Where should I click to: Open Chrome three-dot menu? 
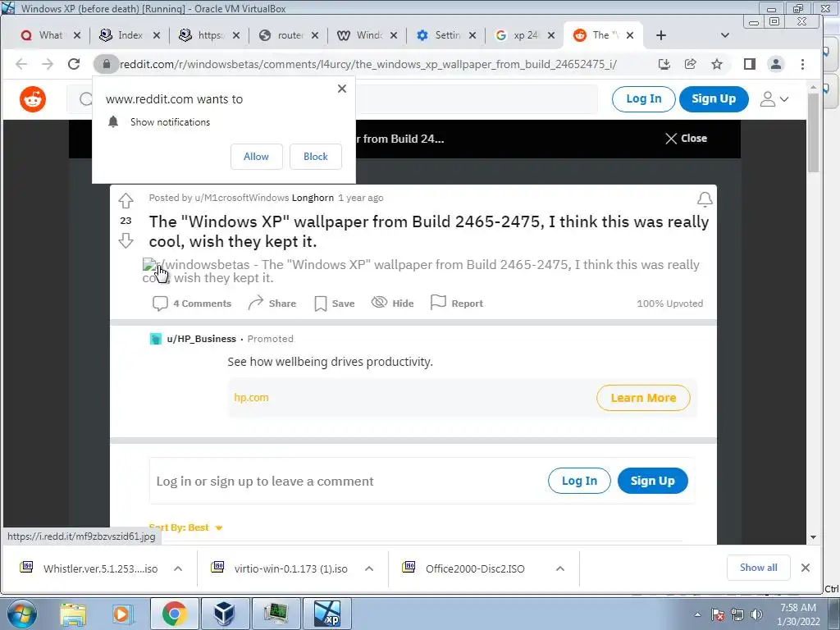802,64
